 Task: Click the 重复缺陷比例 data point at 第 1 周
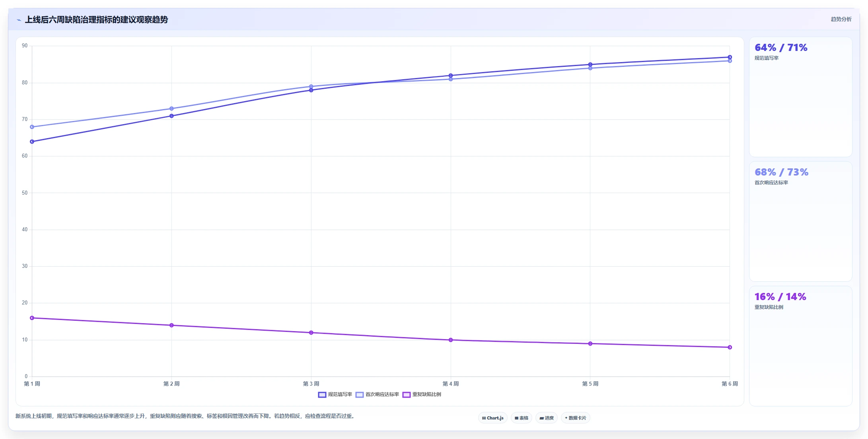(32, 318)
